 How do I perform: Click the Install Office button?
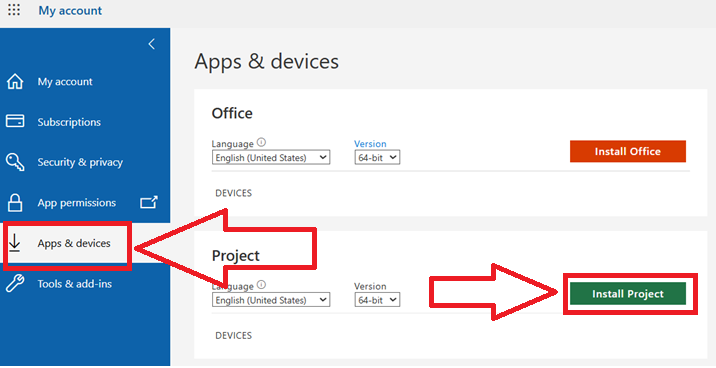tap(628, 152)
